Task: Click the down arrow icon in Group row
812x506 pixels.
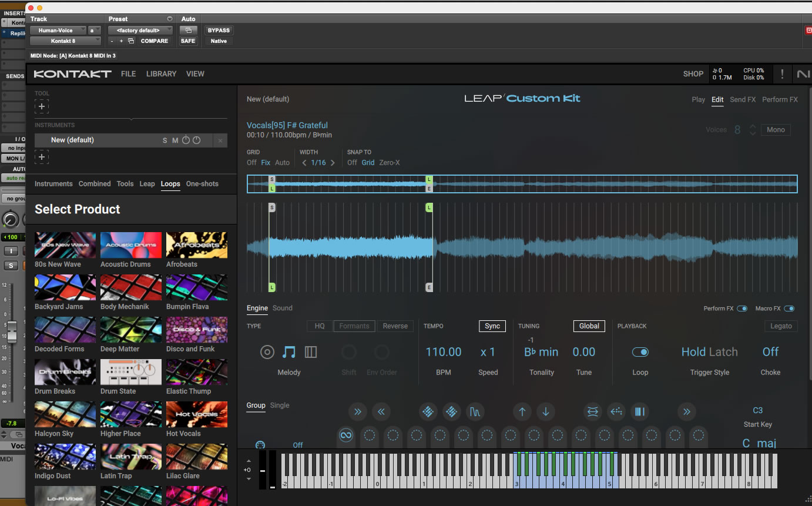Action: pos(545,412)
